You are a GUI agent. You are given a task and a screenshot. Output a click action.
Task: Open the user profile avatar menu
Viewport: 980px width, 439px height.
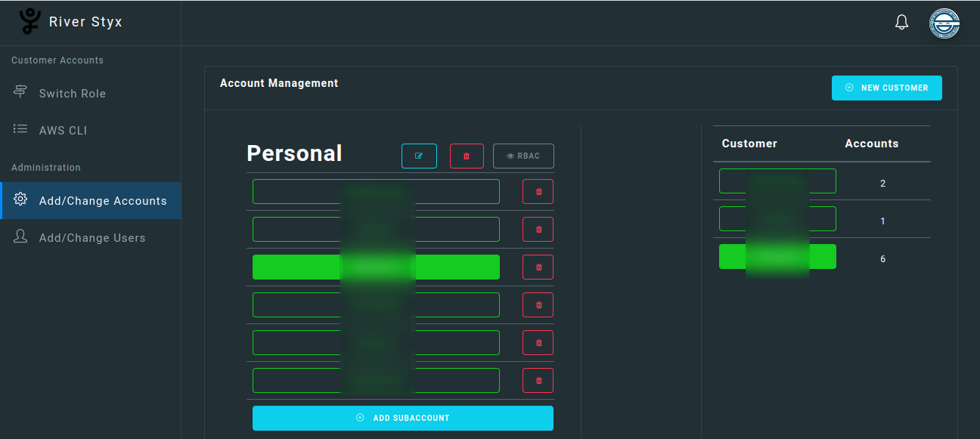(944, 23)
